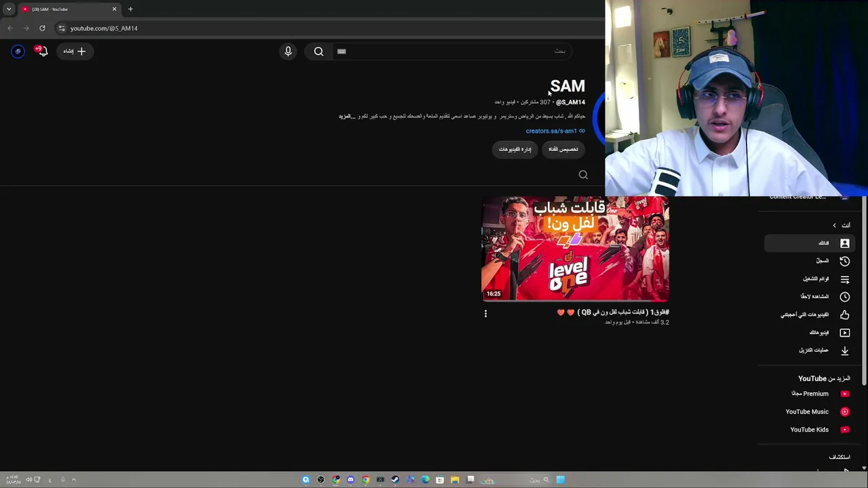Click the @S_AM14 channel handle text
Screen dimensions: 868x488
click(x=570, y=102)
